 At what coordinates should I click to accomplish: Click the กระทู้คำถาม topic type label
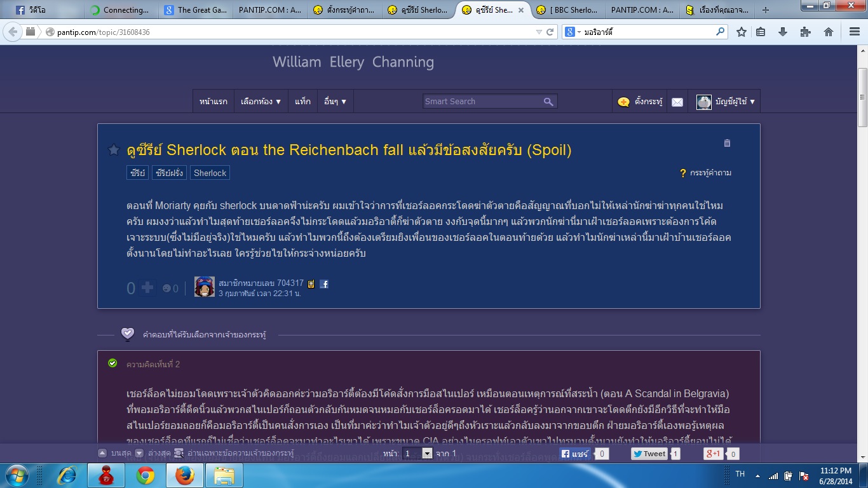point(710,173)
